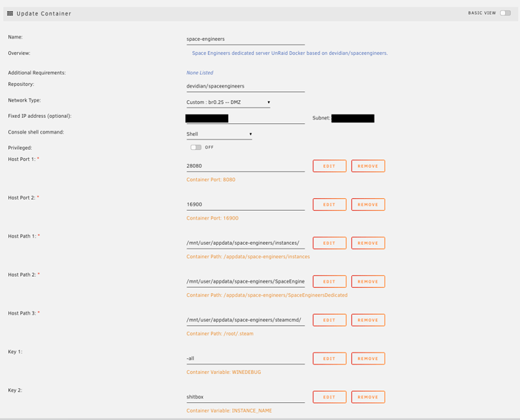
Task: Click Edit for Host Port 1
Action: tap(329, 166)
